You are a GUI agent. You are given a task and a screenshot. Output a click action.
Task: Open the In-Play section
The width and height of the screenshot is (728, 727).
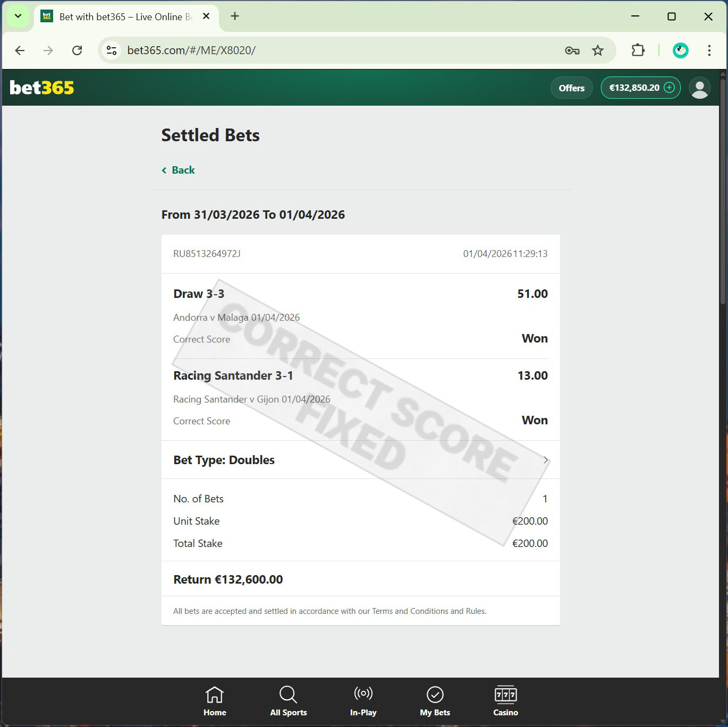pyautogui.click(x=363, y=700)
